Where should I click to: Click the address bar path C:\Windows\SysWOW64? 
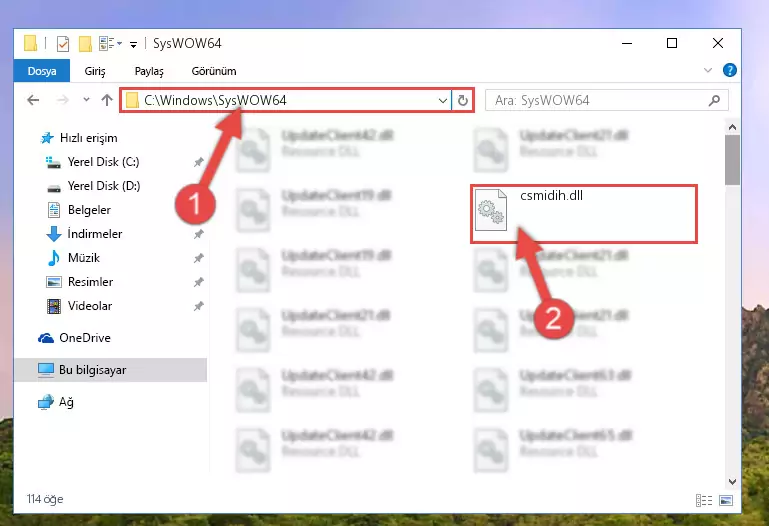(215, 100)
